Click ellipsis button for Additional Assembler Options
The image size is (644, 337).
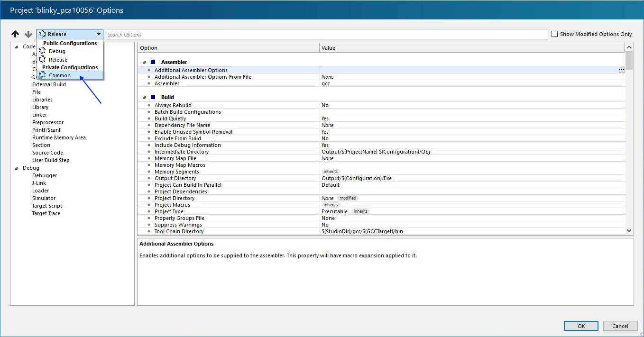[621, 70]
